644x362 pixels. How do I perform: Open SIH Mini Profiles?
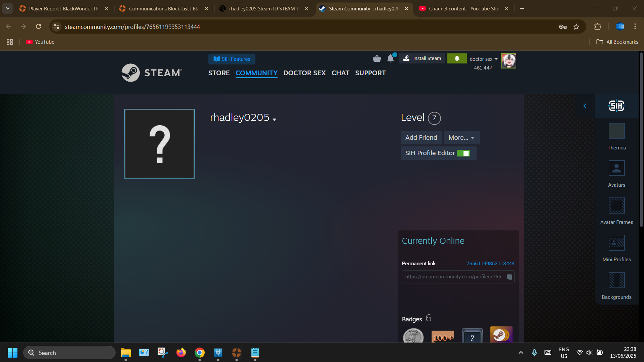616,248
